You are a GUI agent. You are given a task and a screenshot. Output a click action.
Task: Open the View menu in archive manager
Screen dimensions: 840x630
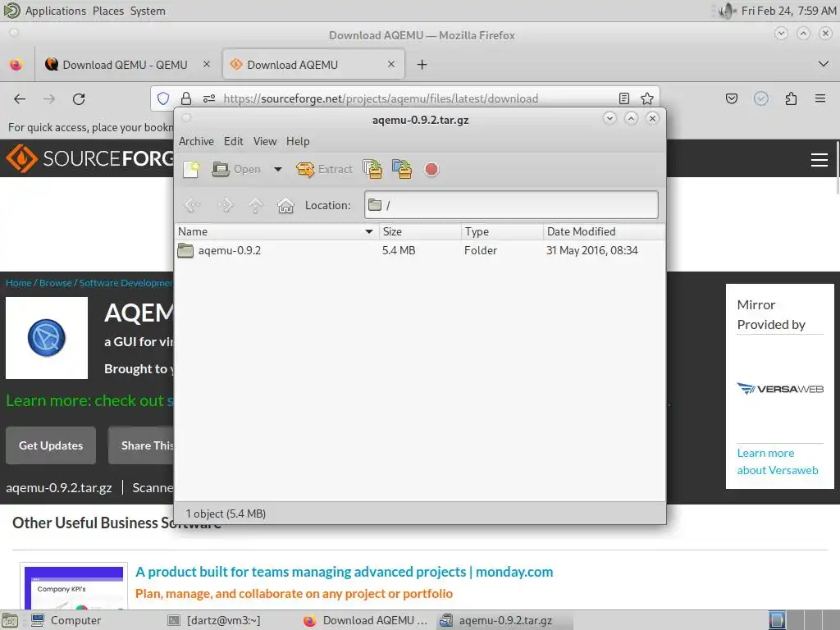tap(265, 141)
